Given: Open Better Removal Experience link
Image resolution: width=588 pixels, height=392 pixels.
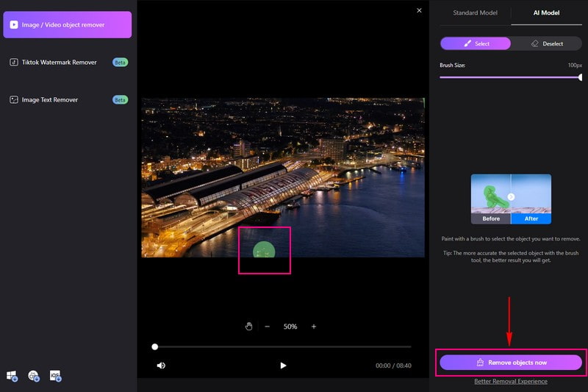Looking at the screenshot, I should pyautogui.click(x=511, y=381).
